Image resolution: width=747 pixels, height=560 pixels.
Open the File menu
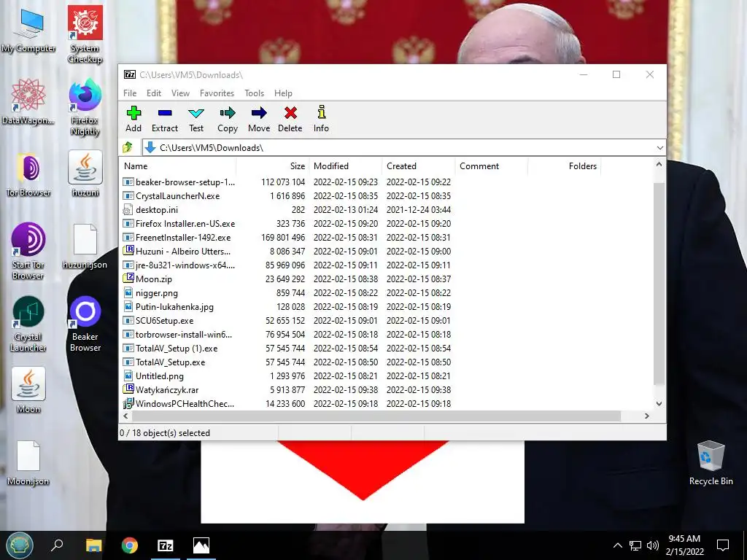tap(130, 93)
